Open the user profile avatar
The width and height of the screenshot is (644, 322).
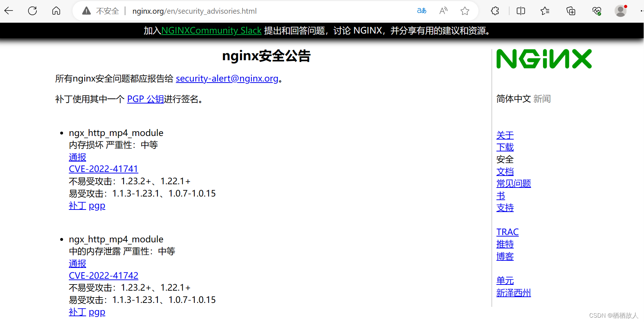pos(621,11)
